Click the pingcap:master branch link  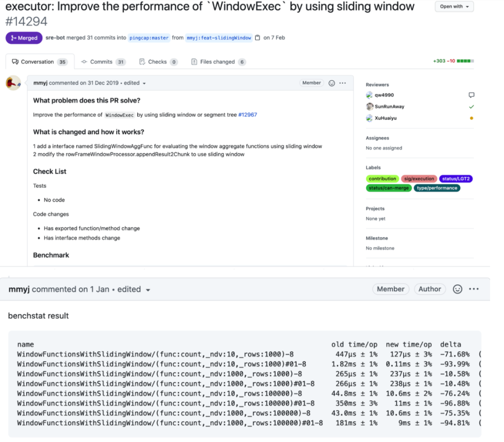[149, 38]
